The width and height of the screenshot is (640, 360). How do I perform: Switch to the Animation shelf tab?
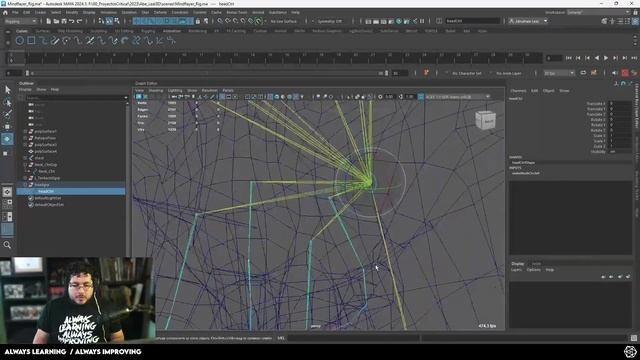coord(172,31)
